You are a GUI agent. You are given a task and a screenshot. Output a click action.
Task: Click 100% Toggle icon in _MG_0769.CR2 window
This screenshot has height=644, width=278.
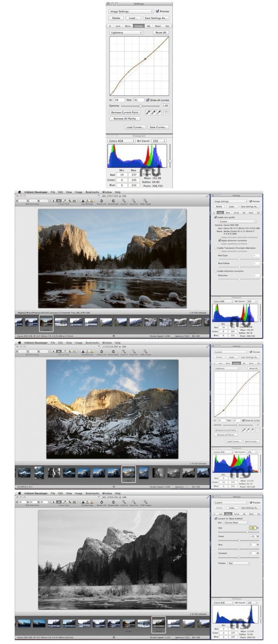(x=145, y=502)
